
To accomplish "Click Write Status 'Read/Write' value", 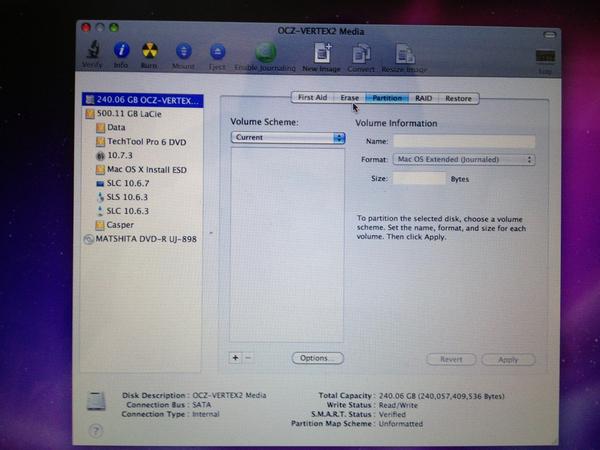I will [398, 405].
